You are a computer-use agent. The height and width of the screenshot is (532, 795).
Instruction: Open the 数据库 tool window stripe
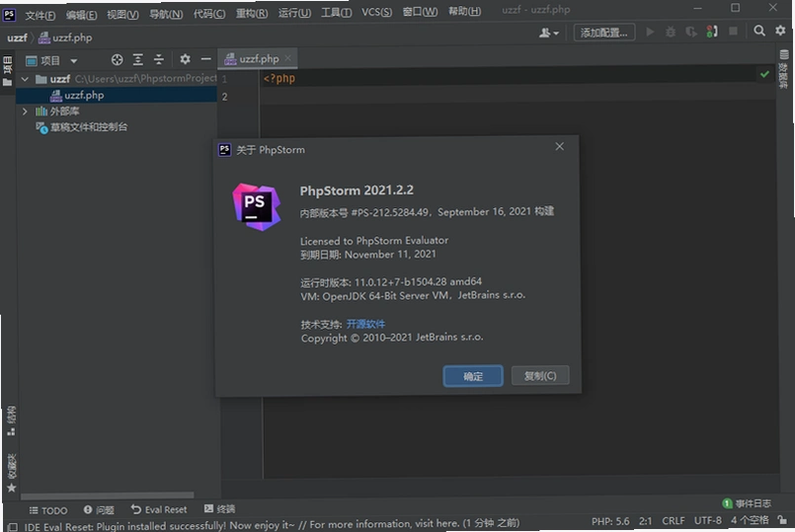[784, 69]
